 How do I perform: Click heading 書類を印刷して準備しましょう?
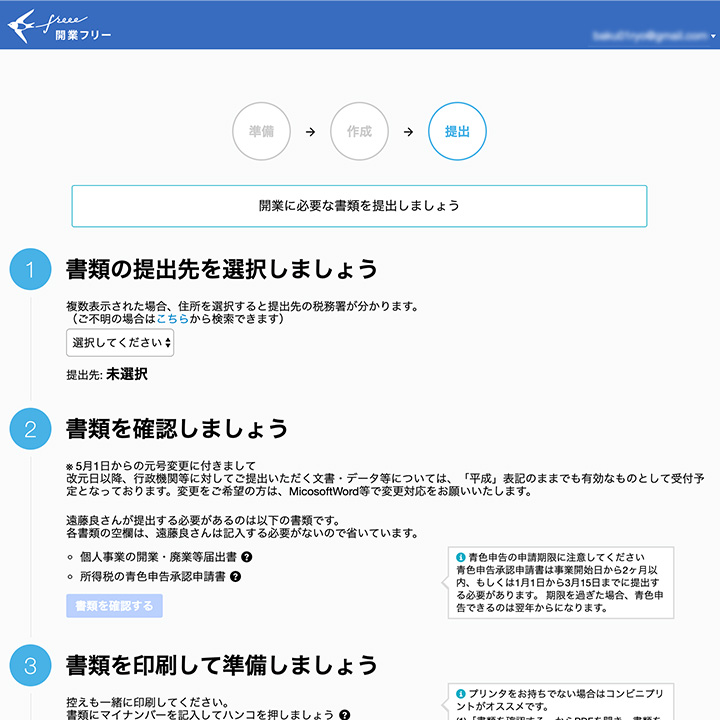click(221, 665)
